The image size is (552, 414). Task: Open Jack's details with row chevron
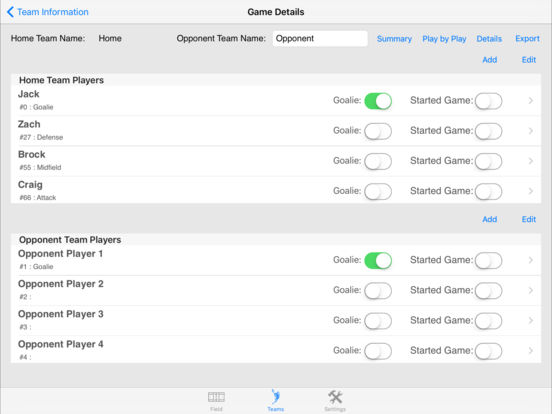(531, 101)
